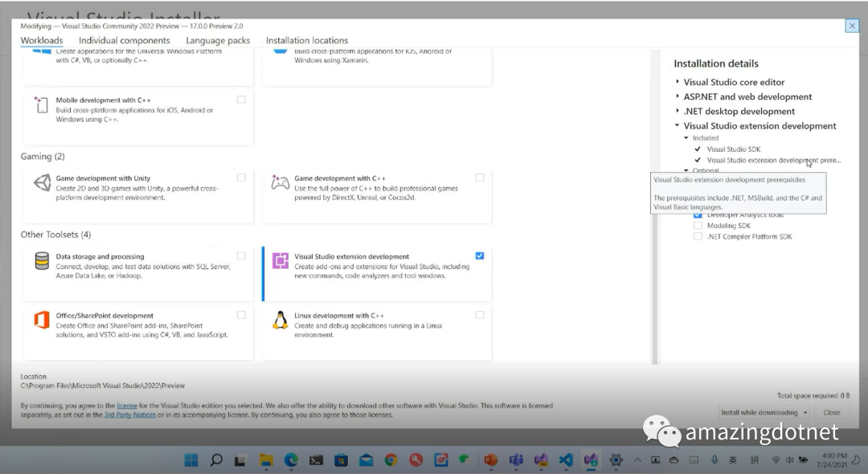The height and width of the screenshot is (474, 868).
Task: Click the Unity game development workload icon
Action: (x=42, y=182)
